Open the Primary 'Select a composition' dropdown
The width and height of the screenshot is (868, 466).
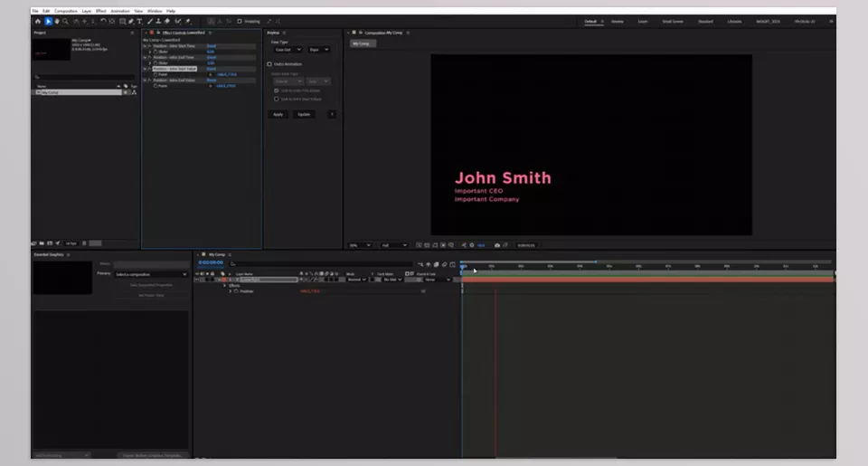(151, 274)
